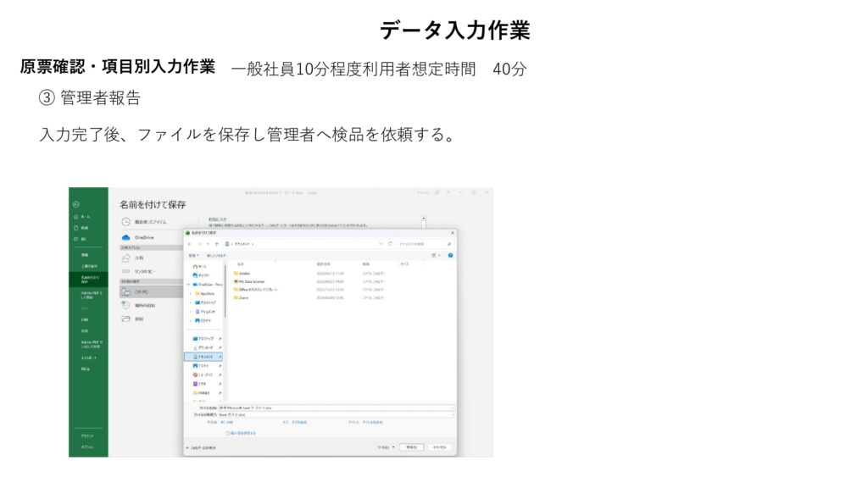Image resolution: width=868 pixels, height=488 pixels.
Task: Tick the 縮小版を保存する checkbox
Action: tap(227, 432)
